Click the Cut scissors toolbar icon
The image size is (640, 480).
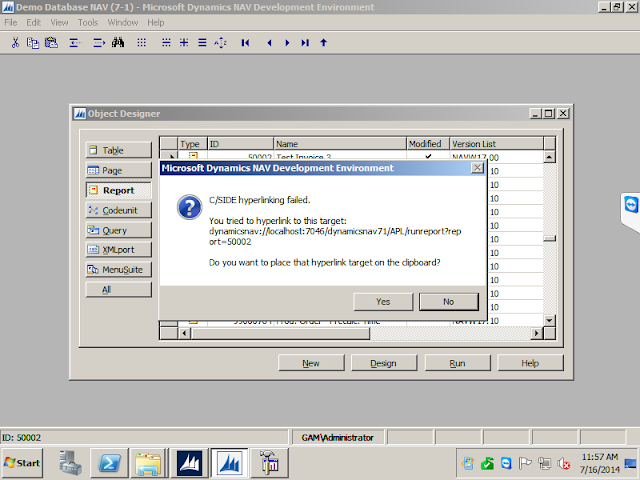[x=16, y=42]
